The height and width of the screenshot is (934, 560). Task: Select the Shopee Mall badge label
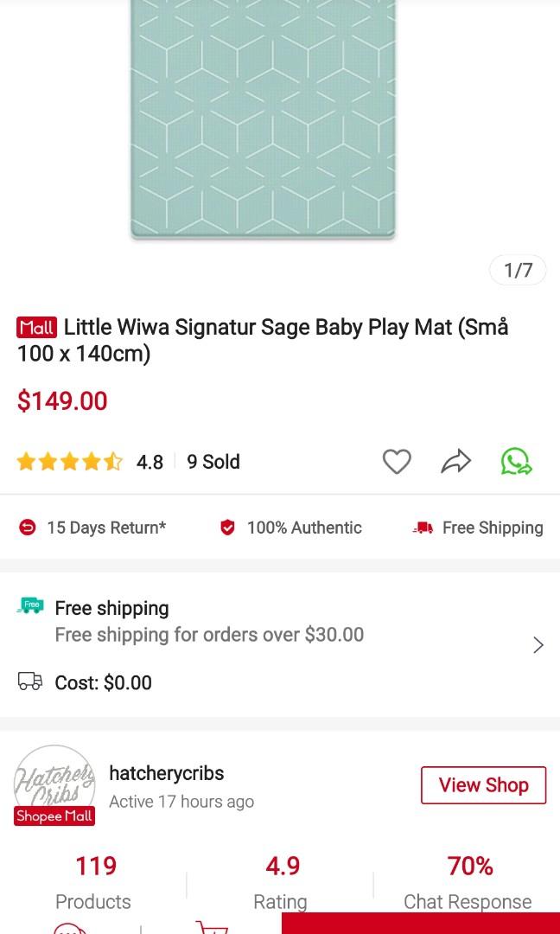point(54,815)
